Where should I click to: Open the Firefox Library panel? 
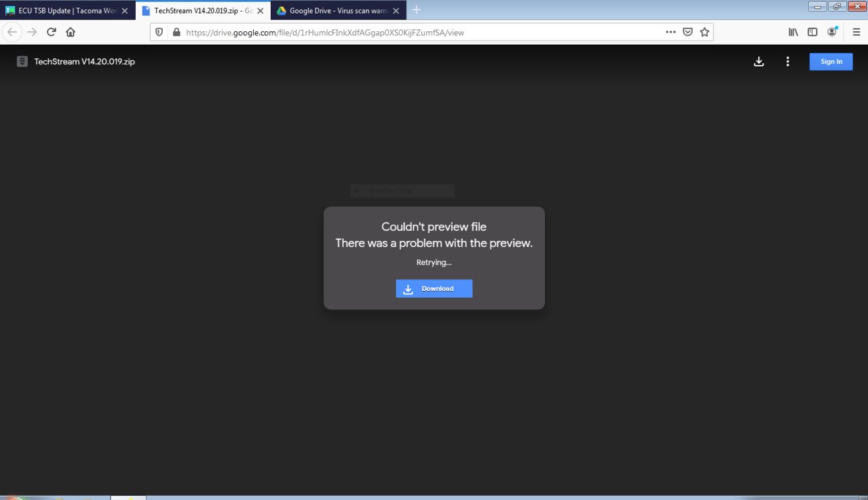pos(793,32)
